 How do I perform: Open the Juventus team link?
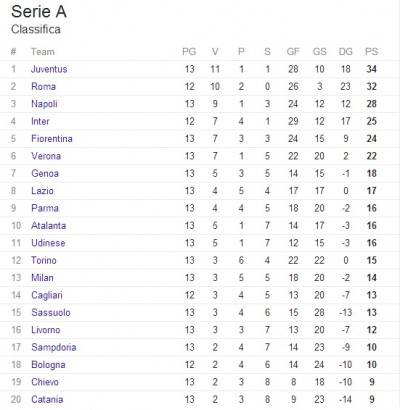(49, 69)
